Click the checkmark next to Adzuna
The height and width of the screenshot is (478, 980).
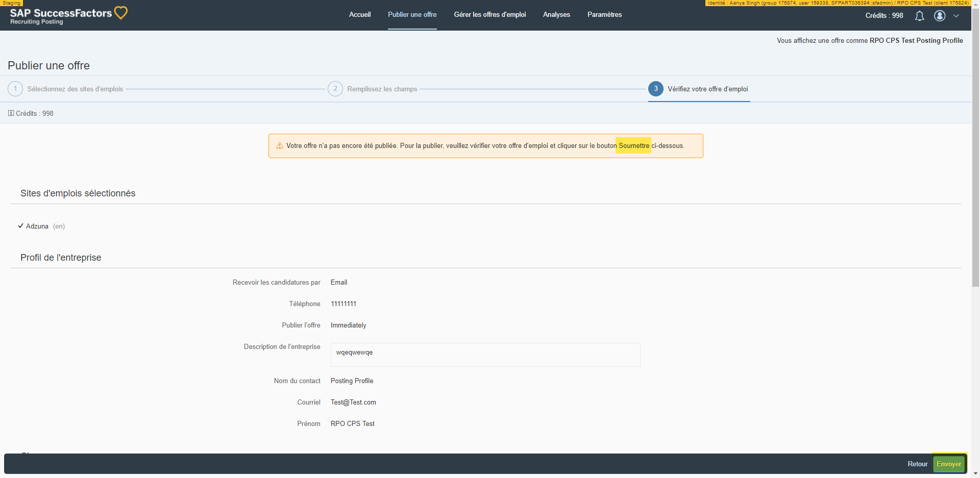coord(20,226)
